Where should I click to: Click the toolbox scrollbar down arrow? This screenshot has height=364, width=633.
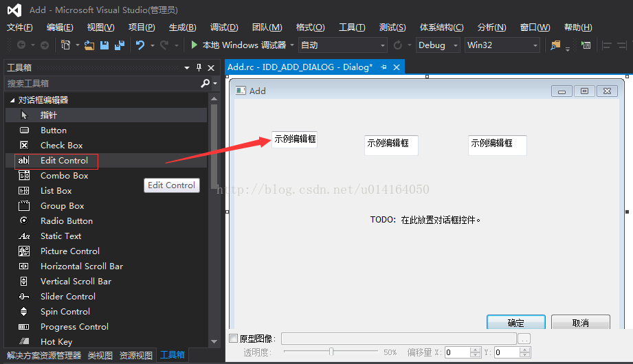(214, 341)
